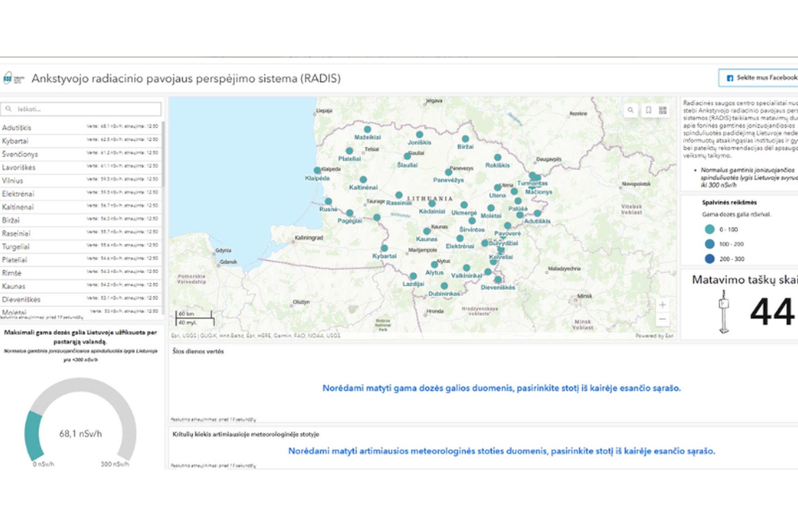
Task: Click the Rokiškis station marker on map
Action: click(x=498, y=157)
